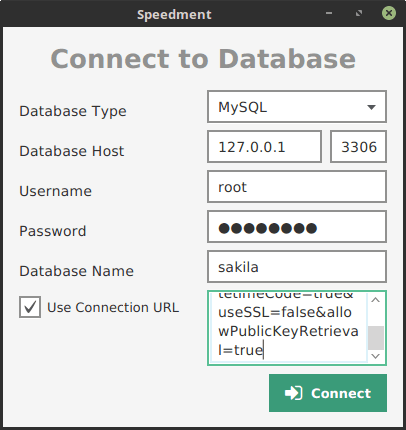Image resolution: width=406 pixels, height=430 pixels.
Task: Click the URL area scroll down arrow
Action: (x=376, y=356)
